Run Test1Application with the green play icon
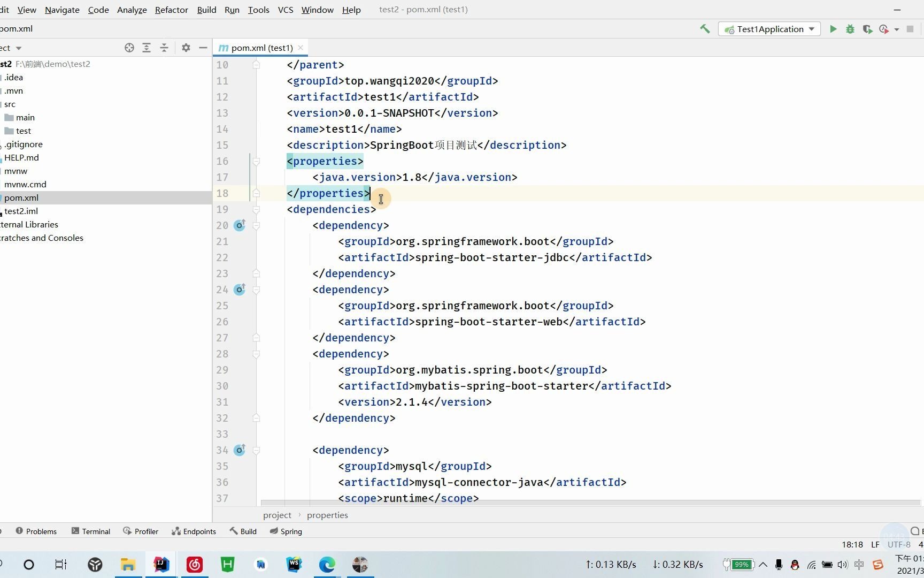Screen dimensions: 924x578 [x=833, y=29]
